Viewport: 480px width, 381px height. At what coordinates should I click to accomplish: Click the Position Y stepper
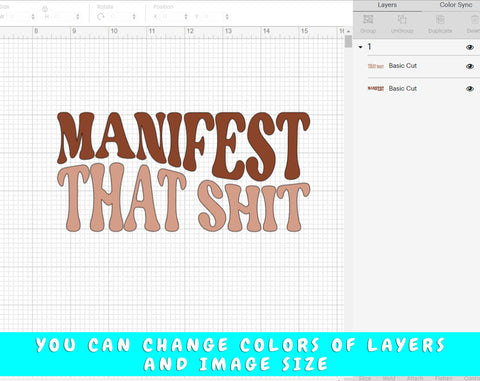(227, 16)
